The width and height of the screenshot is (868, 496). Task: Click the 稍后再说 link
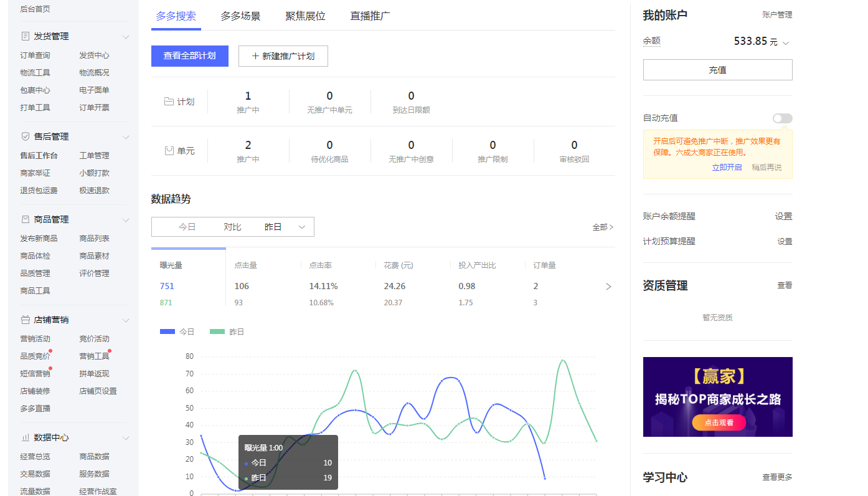point(767,168)
